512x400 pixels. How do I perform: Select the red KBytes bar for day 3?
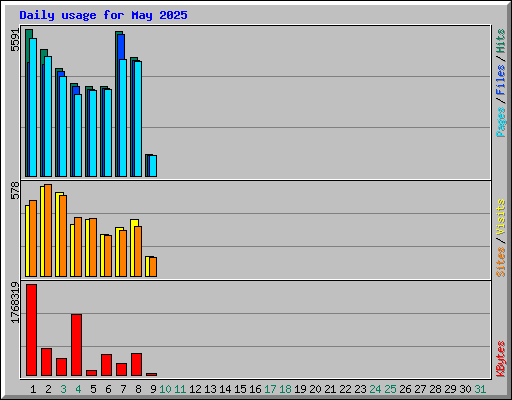click(62, 367)
